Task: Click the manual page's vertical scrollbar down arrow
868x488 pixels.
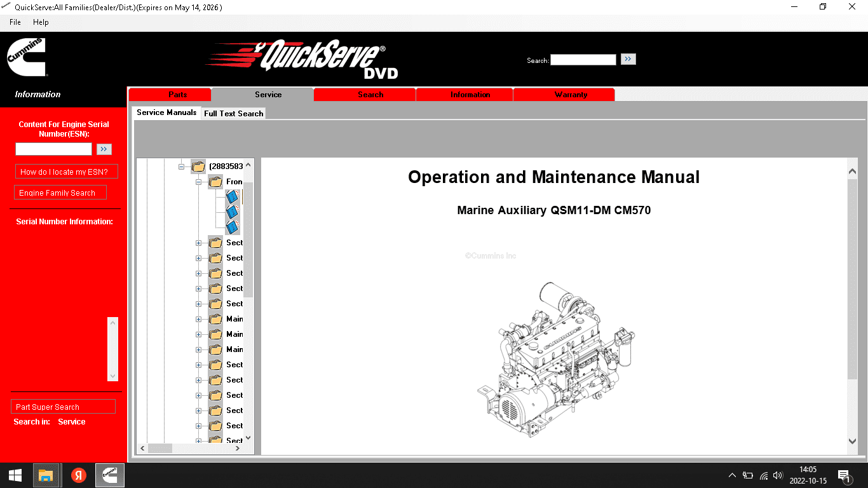Action: tap(852, 441)
